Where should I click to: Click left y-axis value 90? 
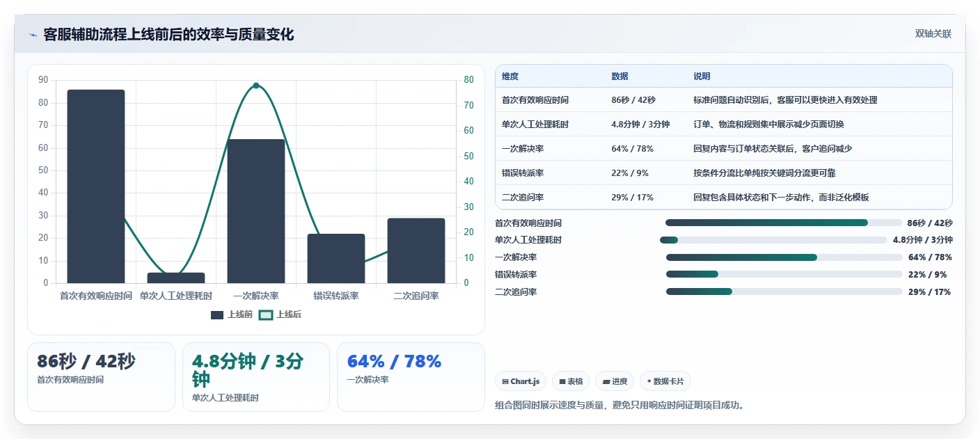click(x=43, y=80)
